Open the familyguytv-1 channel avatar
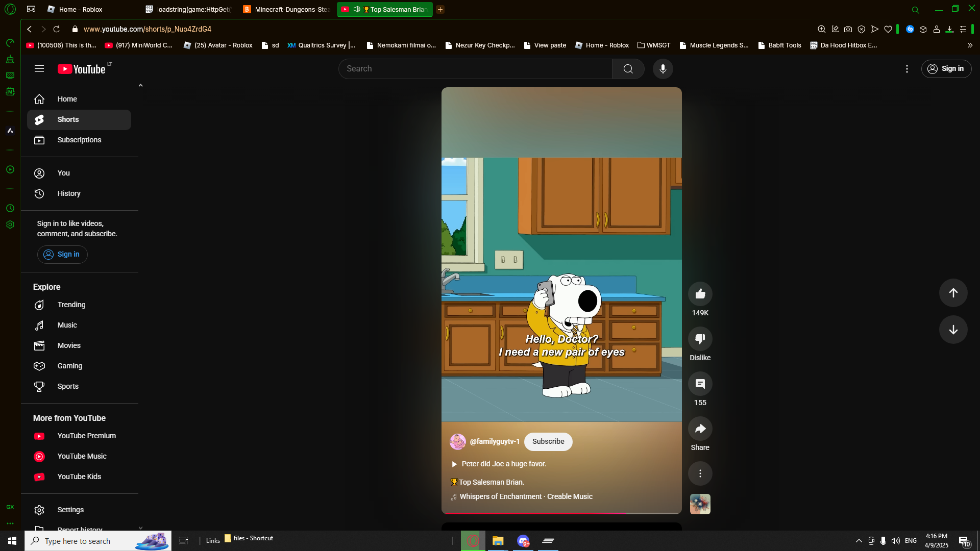980x551 pixels. (x=458, y=442)
